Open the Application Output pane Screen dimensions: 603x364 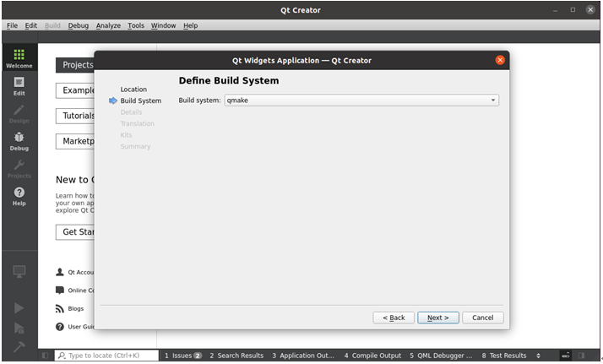click(303, 356)
